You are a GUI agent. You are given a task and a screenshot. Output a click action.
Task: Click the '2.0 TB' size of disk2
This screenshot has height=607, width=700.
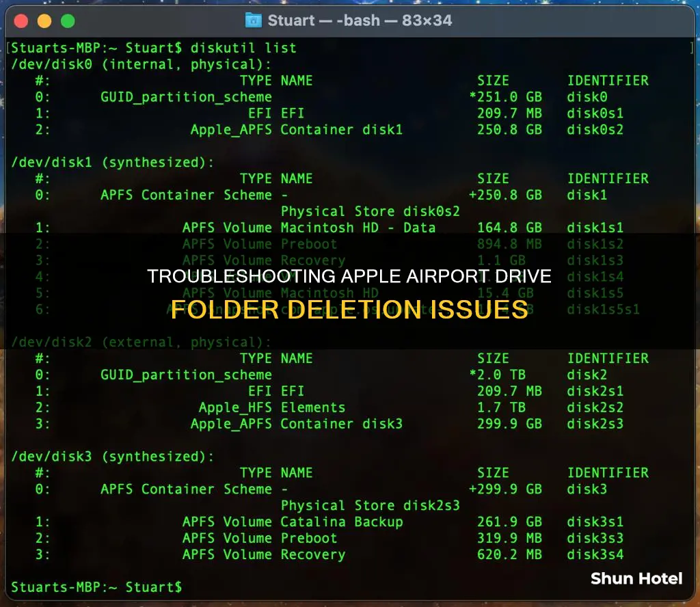501,375
